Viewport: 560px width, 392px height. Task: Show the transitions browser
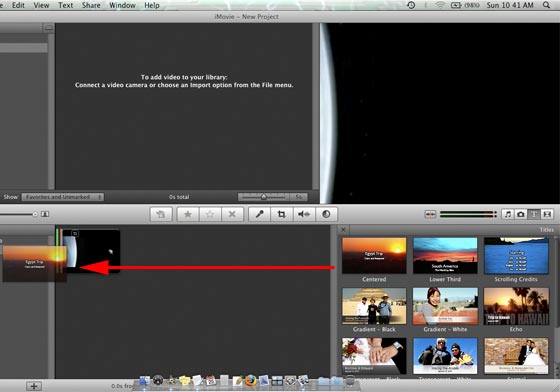[x=547, y=214]
